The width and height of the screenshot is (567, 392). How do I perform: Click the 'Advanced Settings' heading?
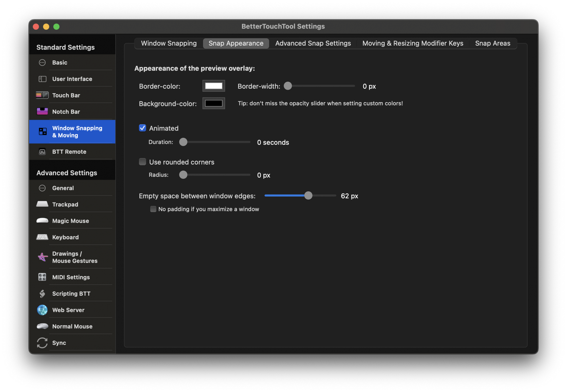[67, 173]
